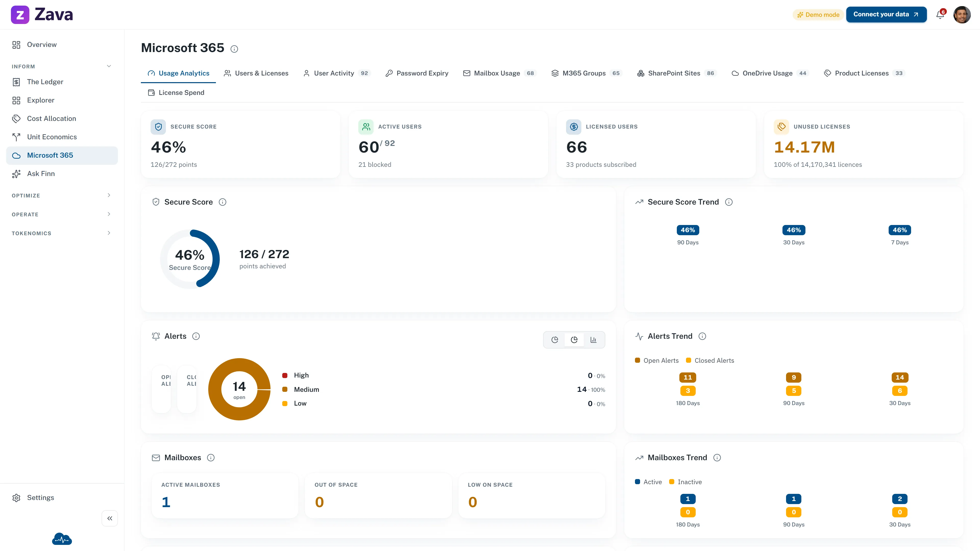Click the Zava logo icon

[20, 15]
